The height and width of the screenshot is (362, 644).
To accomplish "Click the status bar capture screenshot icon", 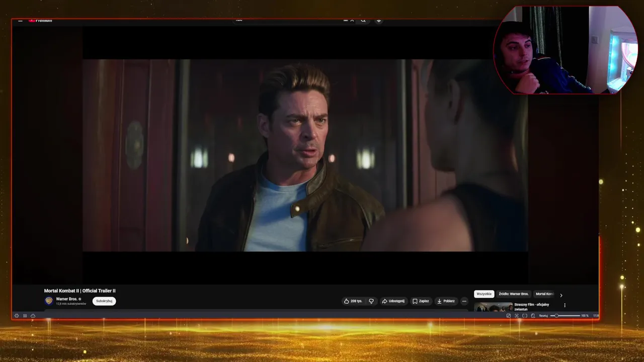I will tap(516, 316).
